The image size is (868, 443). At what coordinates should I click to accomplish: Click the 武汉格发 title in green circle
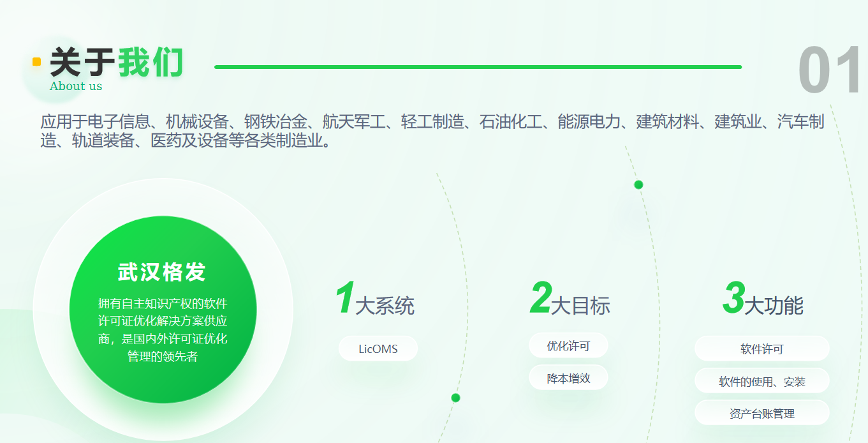162,272
